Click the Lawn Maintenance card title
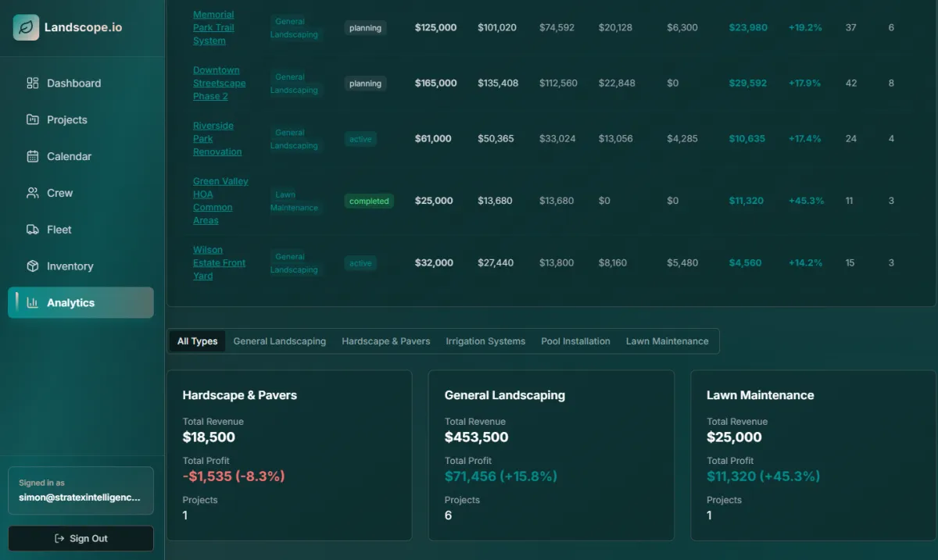Viewport: 938px width, 560px height. click(761, 395)
